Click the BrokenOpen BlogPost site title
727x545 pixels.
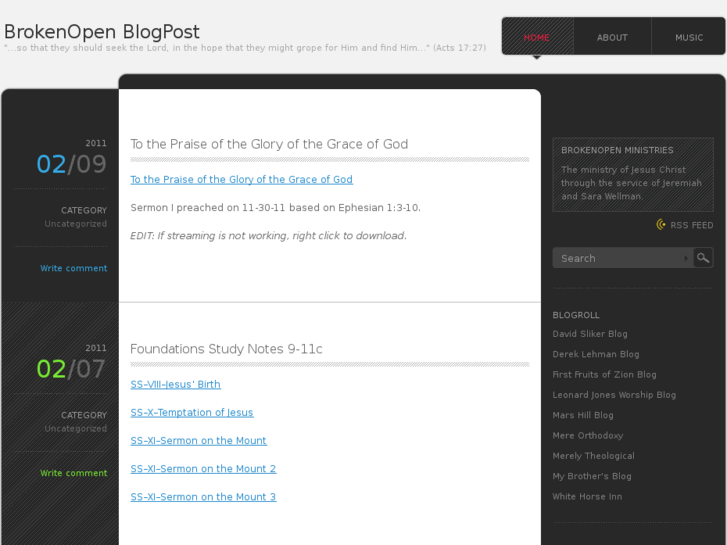pyautogui.click(x=102, y=32)
